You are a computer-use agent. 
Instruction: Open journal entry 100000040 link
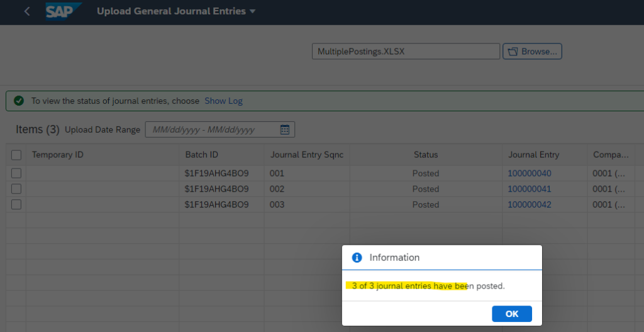pos(529,173)
